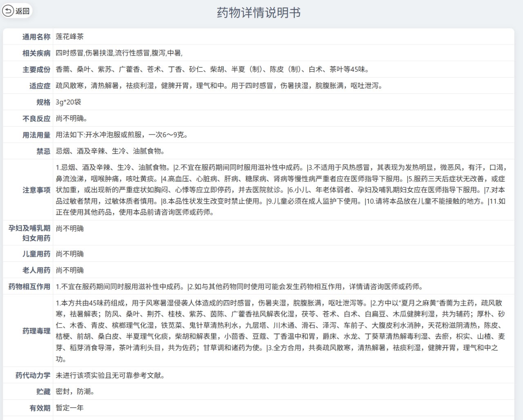Click the 相关疾病 field showing 四时感冒
Screen dimensions: 523x420
[114, 53]
